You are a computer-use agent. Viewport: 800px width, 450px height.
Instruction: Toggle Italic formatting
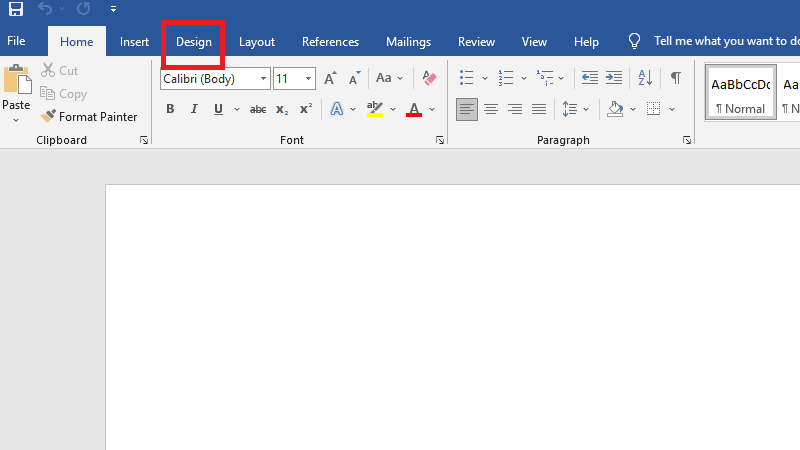point(194,109)
